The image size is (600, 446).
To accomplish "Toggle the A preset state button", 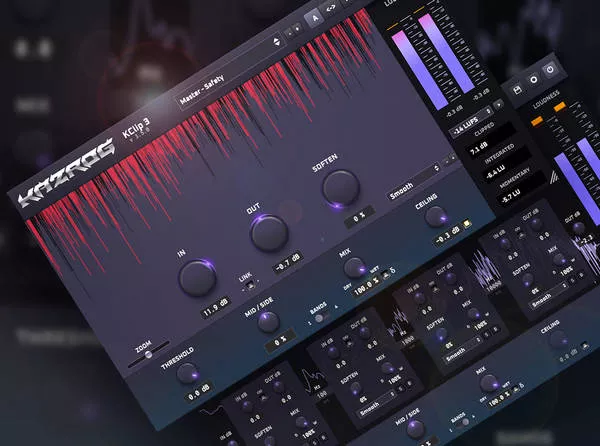I will pyautogui.click(x=313, y=16).
